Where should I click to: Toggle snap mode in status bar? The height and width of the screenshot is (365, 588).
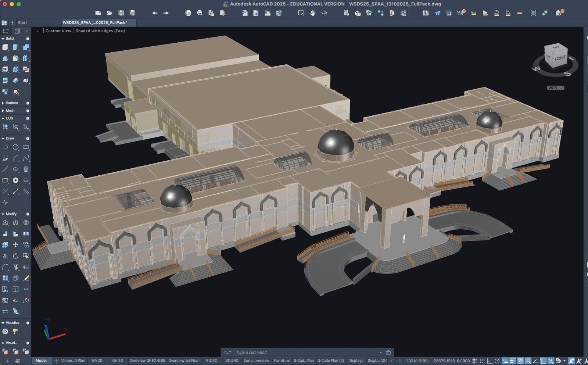click(482, 361)
